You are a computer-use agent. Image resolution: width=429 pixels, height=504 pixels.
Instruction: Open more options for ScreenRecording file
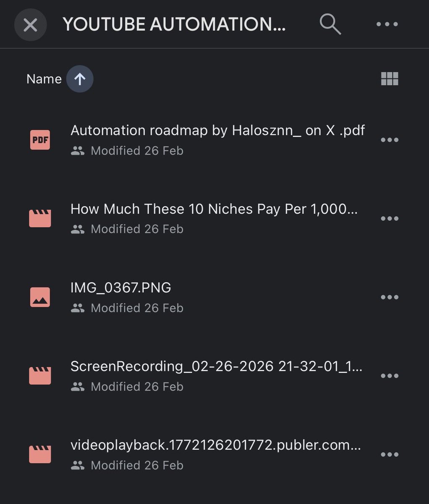coord(390,376)
